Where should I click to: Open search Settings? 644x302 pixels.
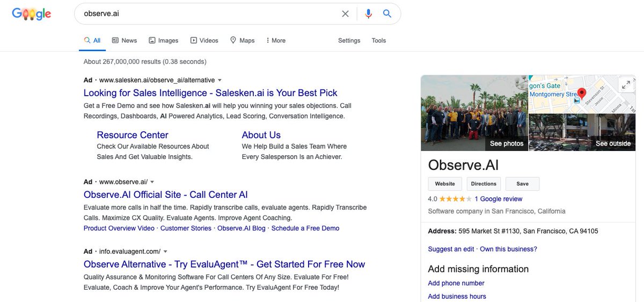pos(349,40)
